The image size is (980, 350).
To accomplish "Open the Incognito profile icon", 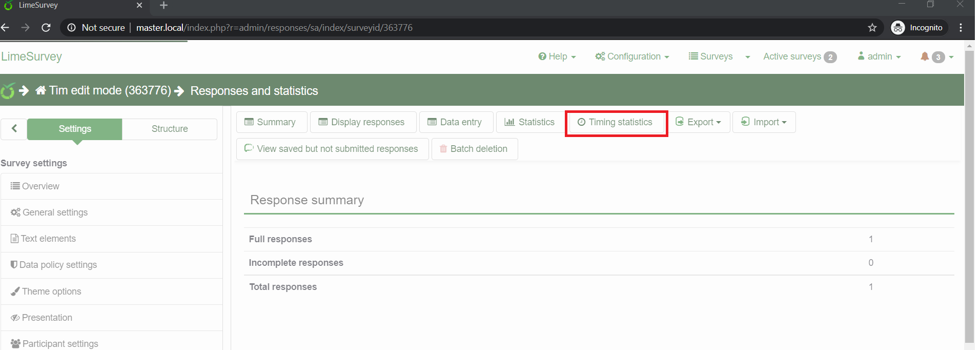I will [898, 28].
